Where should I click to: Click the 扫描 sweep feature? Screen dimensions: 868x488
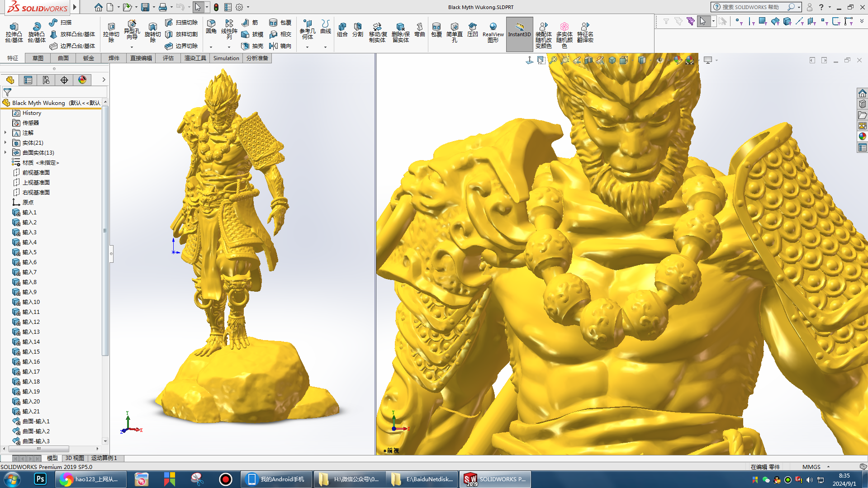pos(60,22)
